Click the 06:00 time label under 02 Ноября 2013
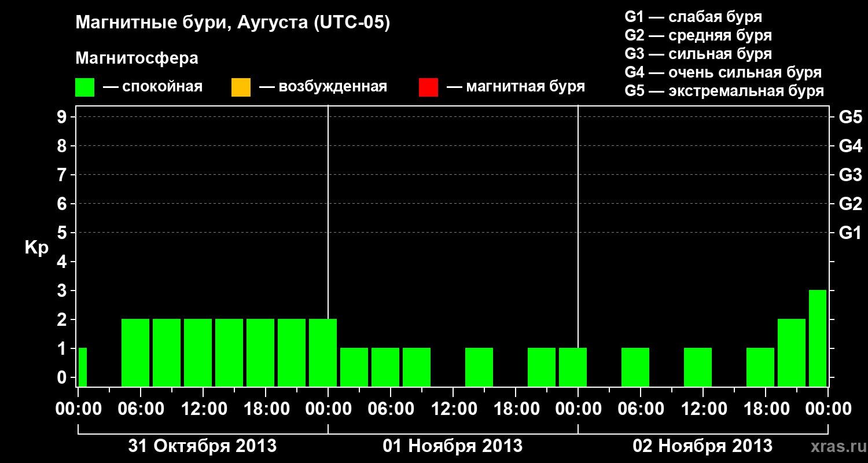 tap(640, 409)
